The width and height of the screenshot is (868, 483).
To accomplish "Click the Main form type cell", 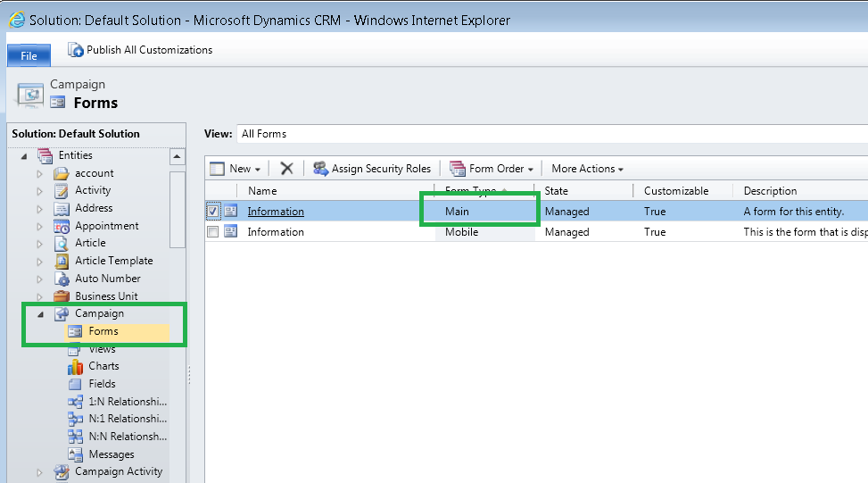I will coord(457,211).
